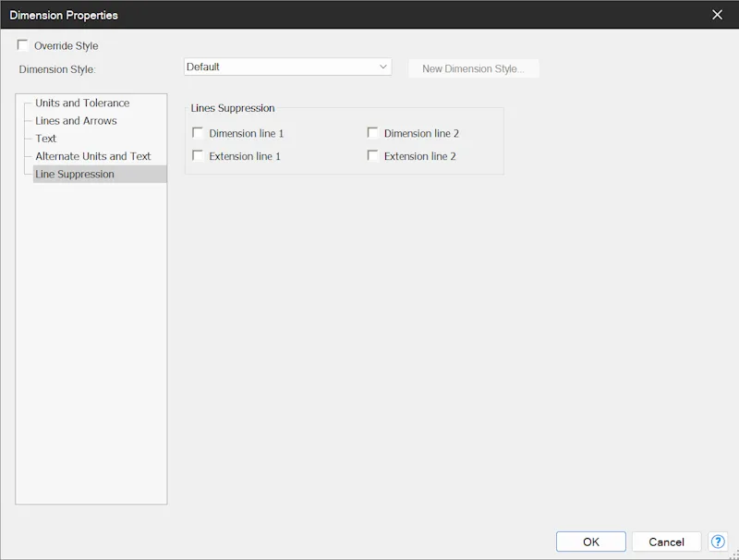This screenshot has height=560, width=739.
Task: Enable the Override Style checkbox
Action: click(x=22, y=45)
